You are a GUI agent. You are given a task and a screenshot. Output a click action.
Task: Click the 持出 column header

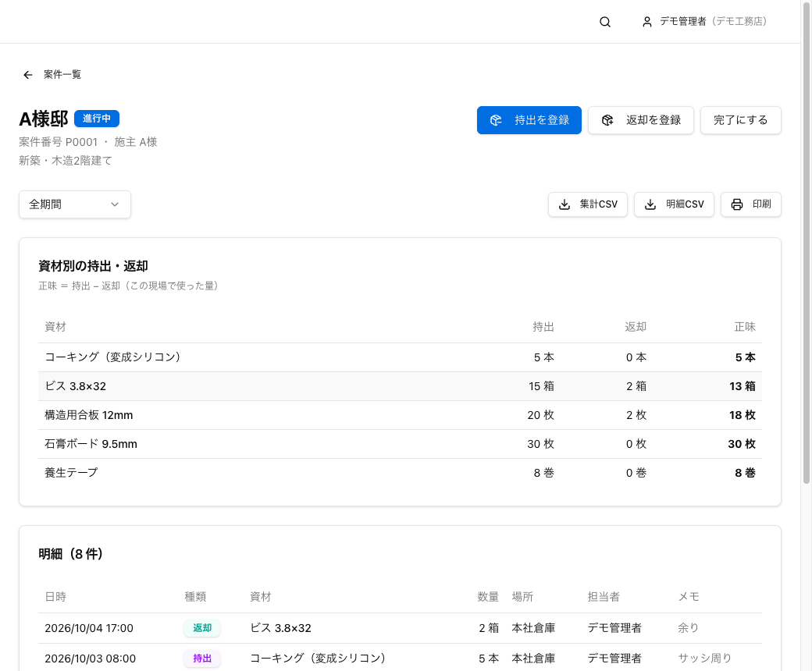pyautogui.click(x=543, y=327)
